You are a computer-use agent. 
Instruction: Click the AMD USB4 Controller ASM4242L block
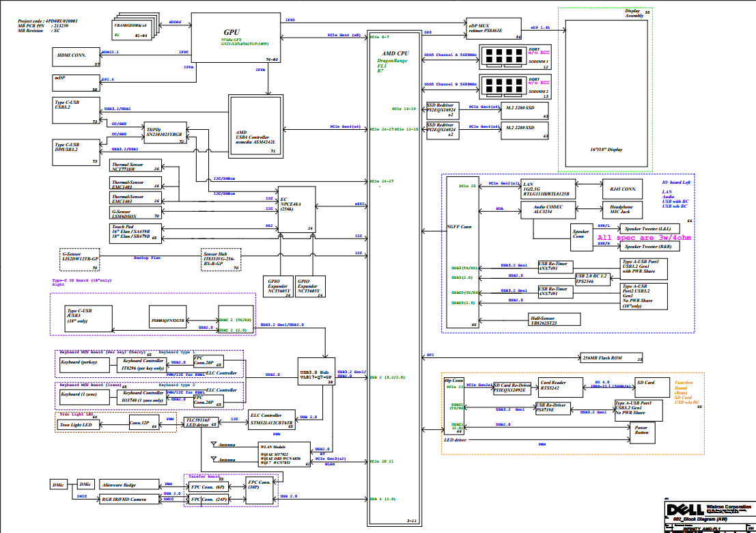(255, 126)
